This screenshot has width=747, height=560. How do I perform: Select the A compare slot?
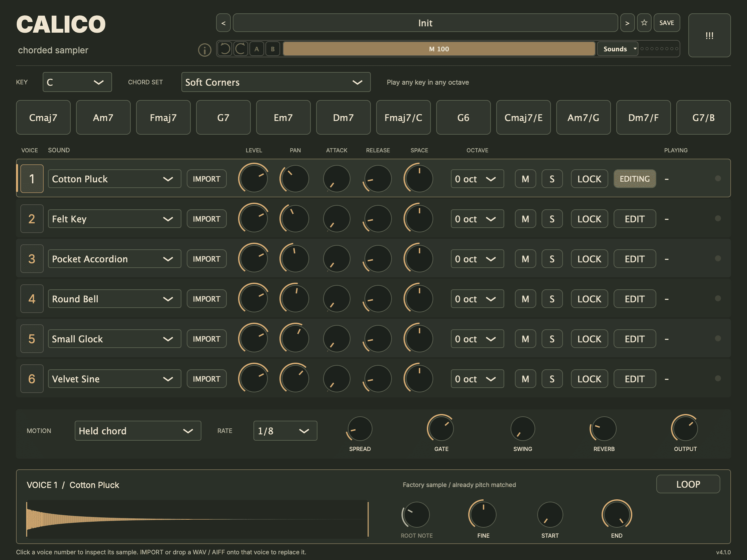click(x=257, y=49)
